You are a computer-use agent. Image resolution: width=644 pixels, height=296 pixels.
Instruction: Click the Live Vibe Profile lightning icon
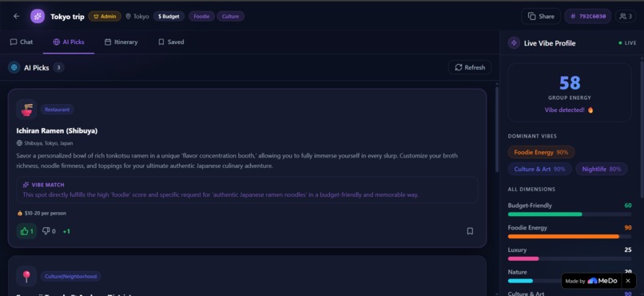coord(514,42)
